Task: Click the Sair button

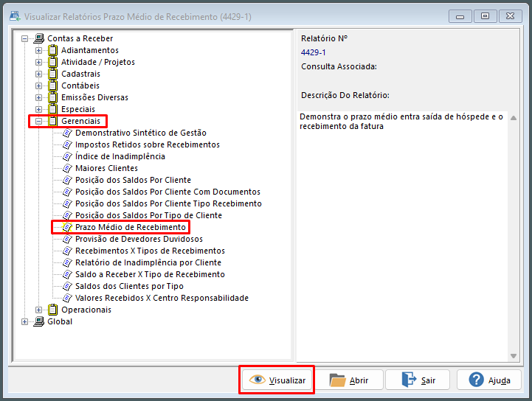Action: (x=418, y=380)
